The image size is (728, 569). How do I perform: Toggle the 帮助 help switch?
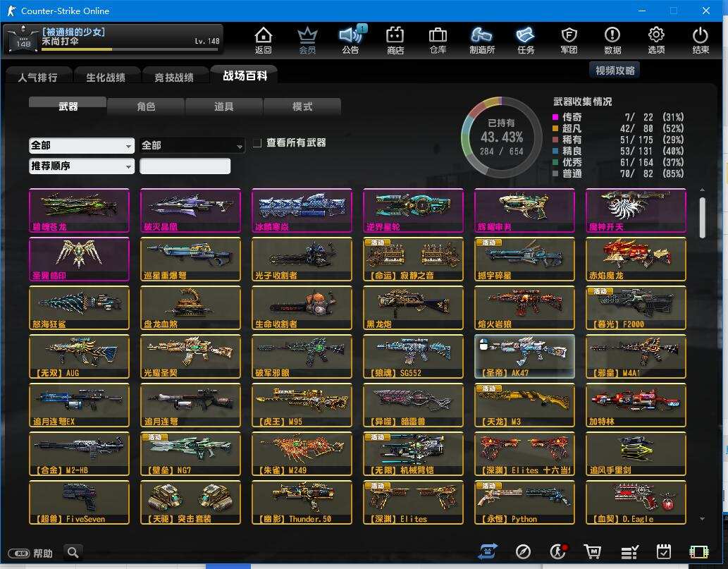click(x=18, y=553)
